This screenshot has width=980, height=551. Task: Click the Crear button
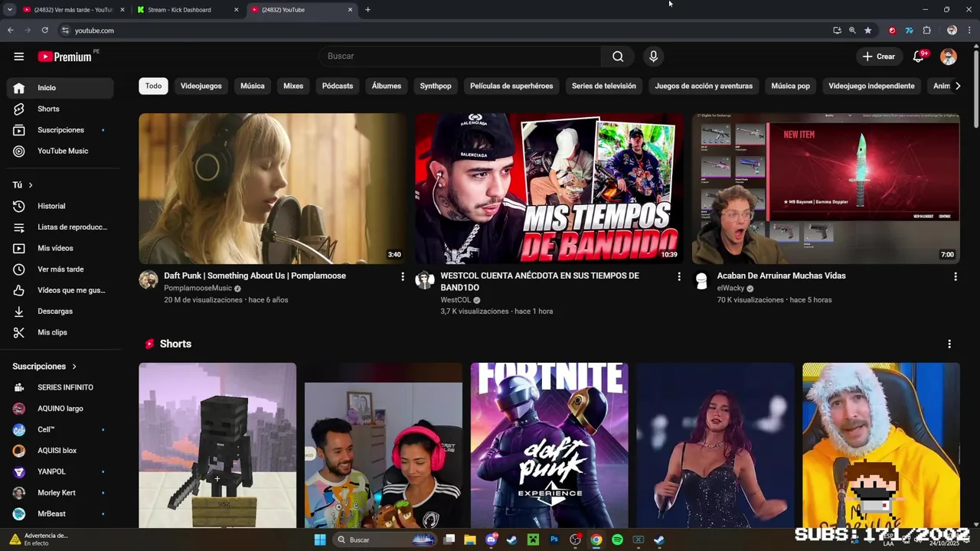tap(878, 57)
